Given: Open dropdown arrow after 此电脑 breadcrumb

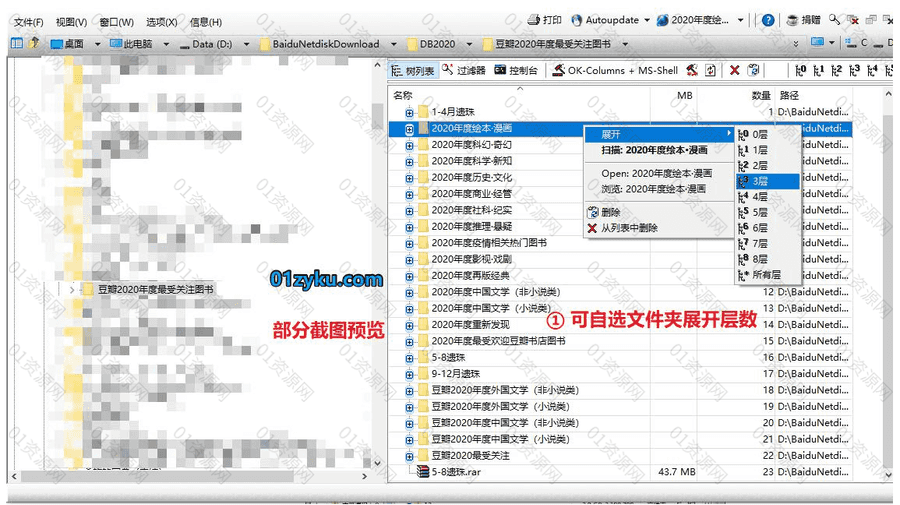Looking at the screenshot, I should [166, 44].
